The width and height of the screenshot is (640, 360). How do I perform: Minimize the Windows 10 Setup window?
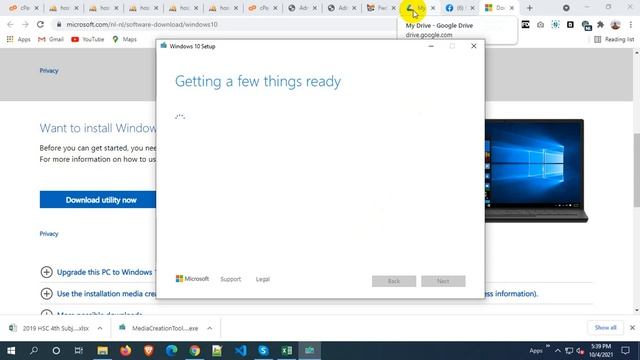click(x=431, y=46)
